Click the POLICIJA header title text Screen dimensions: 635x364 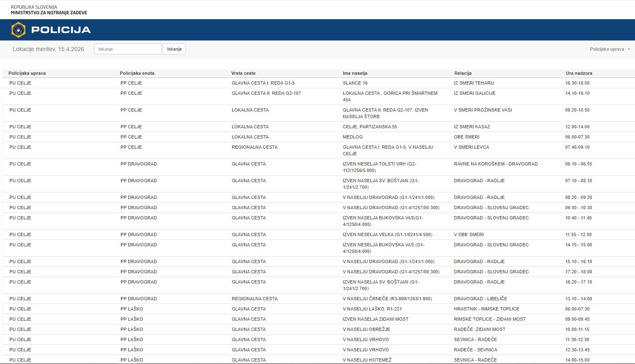click(x=61, y=30)
